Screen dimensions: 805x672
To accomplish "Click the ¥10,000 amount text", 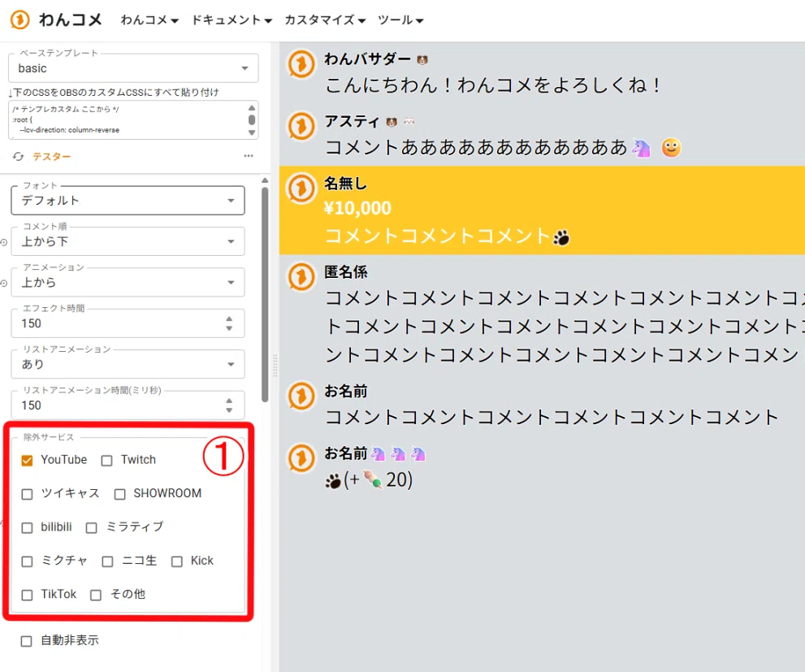I will pyautogui.click(x=358, y=209).
